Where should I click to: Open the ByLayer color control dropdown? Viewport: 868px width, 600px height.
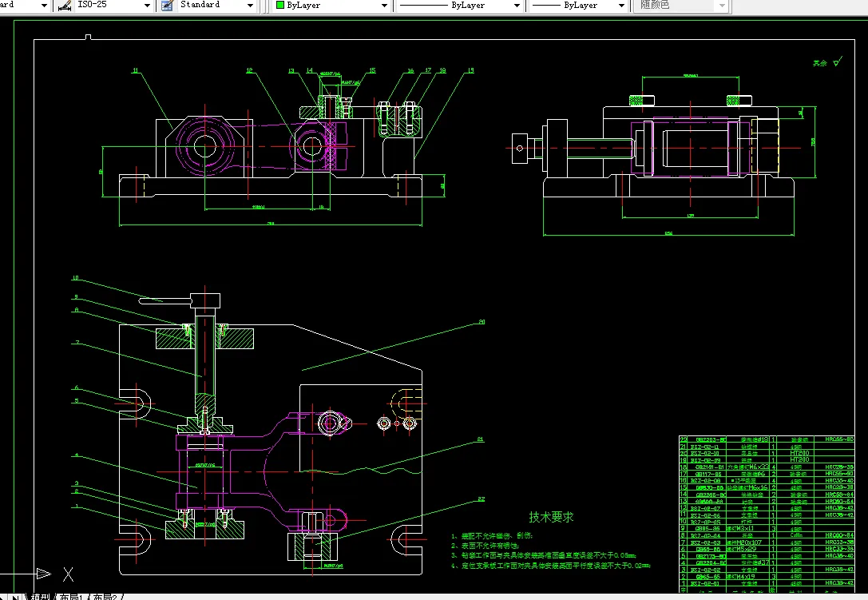click(384, 6)
